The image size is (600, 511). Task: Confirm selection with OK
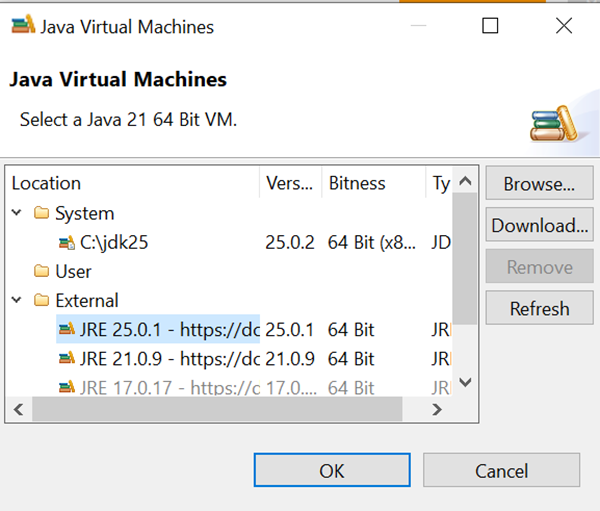332,470
